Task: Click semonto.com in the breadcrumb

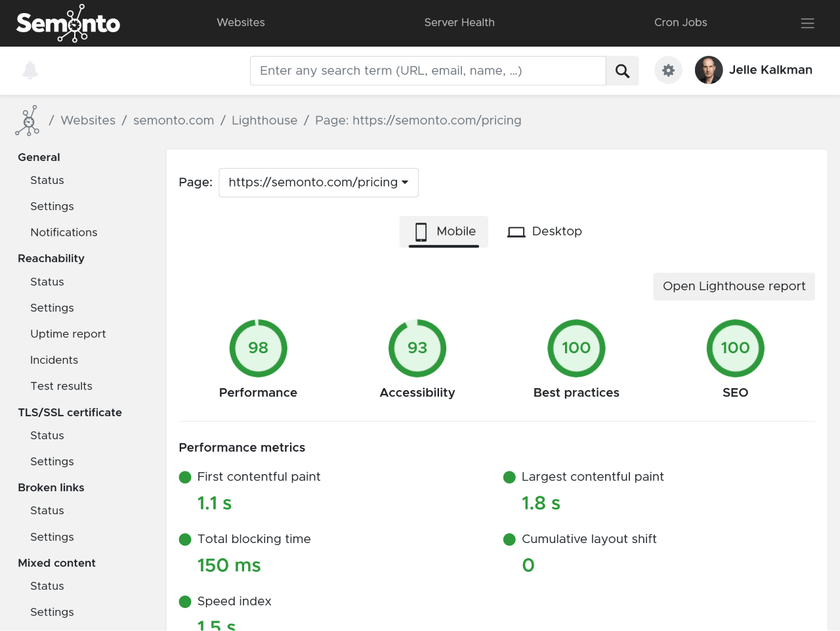Action: (x=173, y=120)
